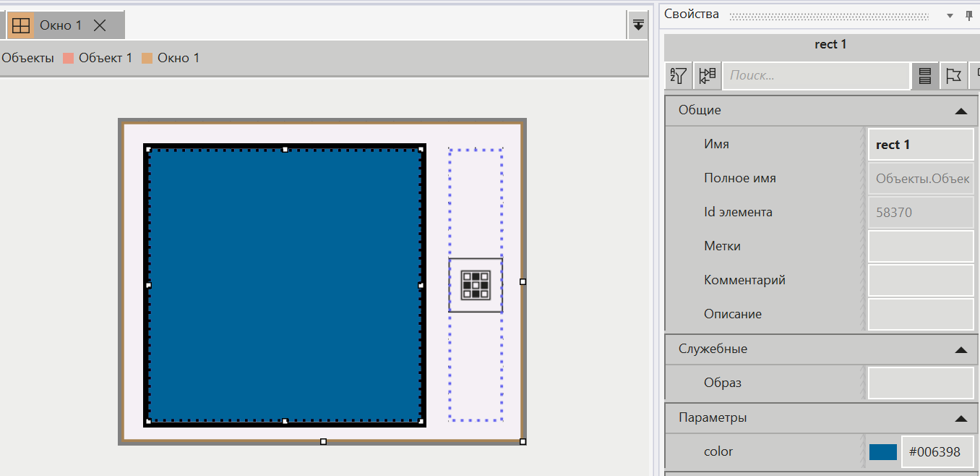Click the Имя field containing rect 1

[x=920, y=145]
